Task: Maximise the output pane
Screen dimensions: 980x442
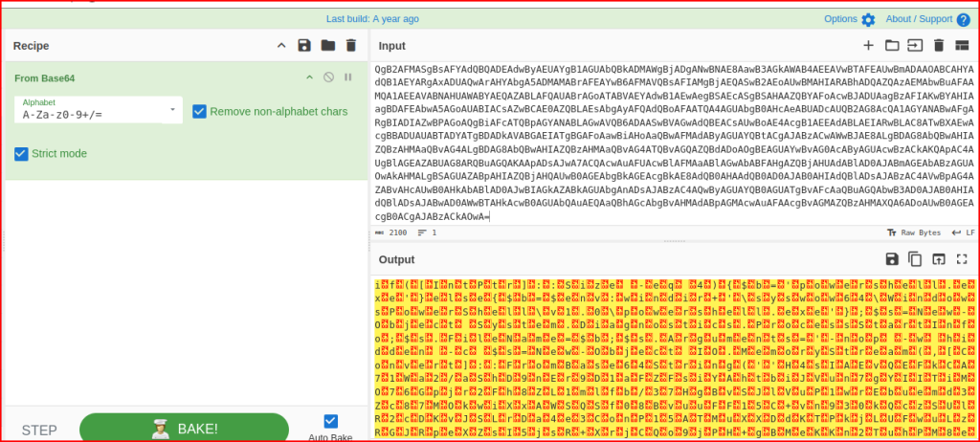Action: click(x=962, y=259)
